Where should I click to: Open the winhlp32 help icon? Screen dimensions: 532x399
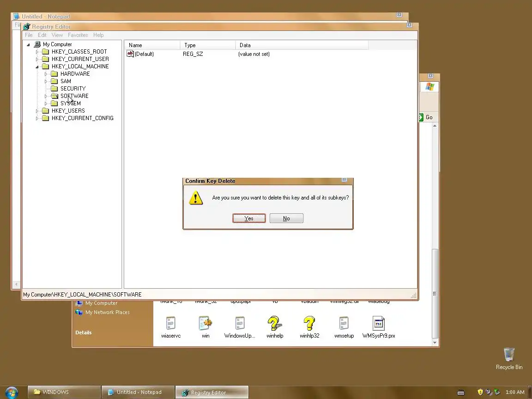(x=309, y=323)
